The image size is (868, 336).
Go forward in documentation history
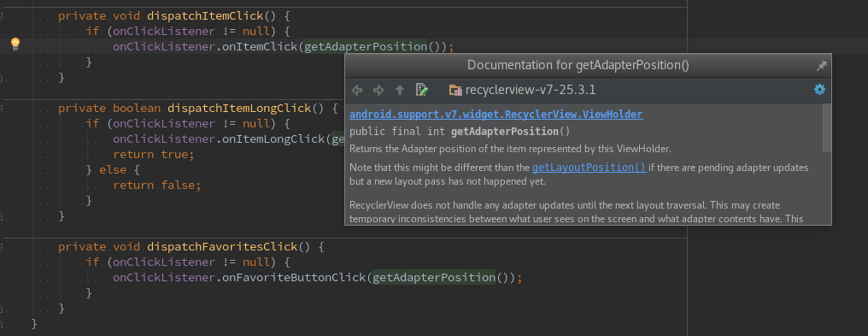378,90
